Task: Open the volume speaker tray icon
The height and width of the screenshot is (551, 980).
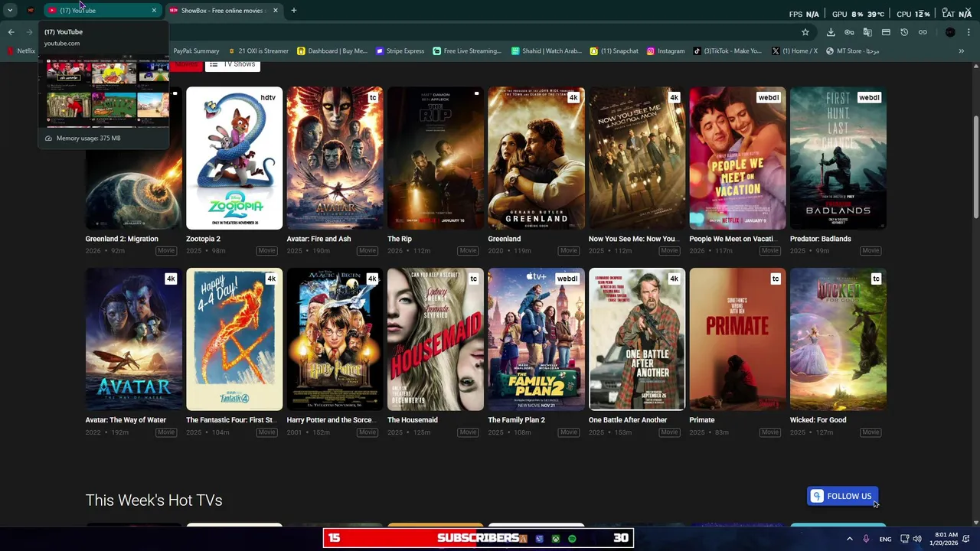Action: tap(917, 539)
